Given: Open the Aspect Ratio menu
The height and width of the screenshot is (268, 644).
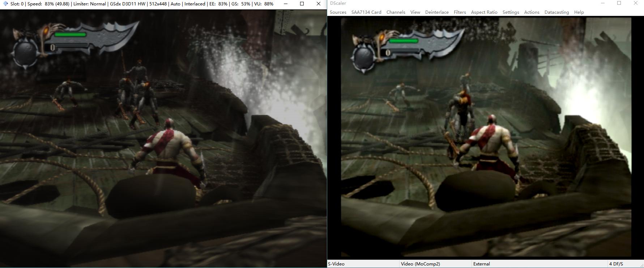Looking at the screenshot, I should (x=484, y=12).
